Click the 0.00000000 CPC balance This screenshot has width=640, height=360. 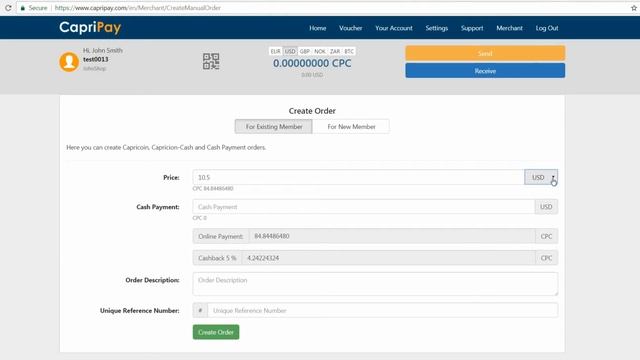click(x=312, y=63)
